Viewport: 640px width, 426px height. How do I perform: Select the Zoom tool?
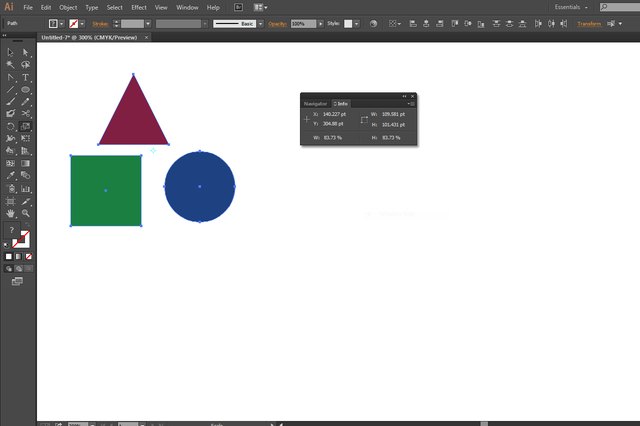pyautogui.click(x=25, y=213)
